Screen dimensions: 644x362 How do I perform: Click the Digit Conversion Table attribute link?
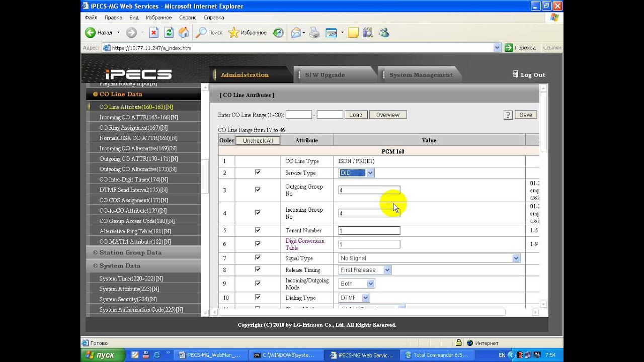click(x=305, y=244)
